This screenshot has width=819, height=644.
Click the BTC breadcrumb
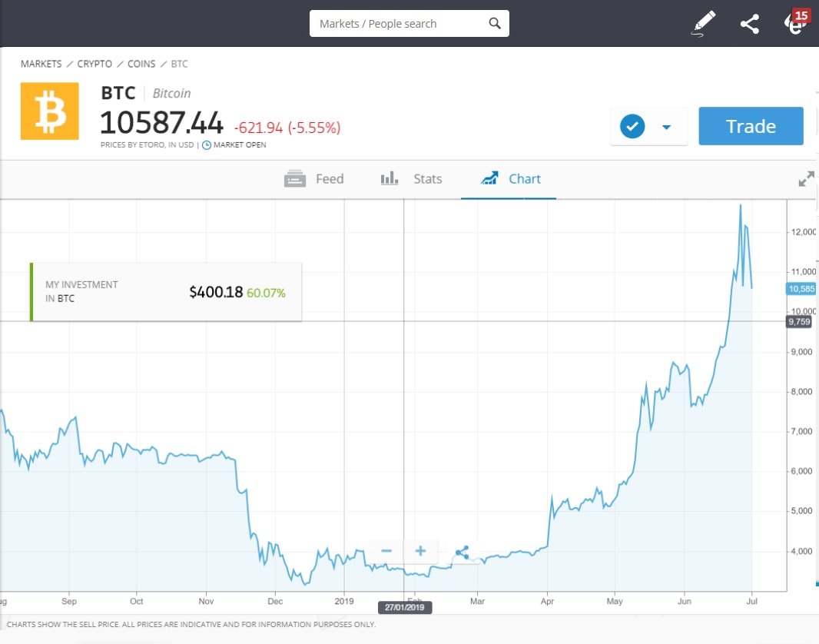point(179,64)
